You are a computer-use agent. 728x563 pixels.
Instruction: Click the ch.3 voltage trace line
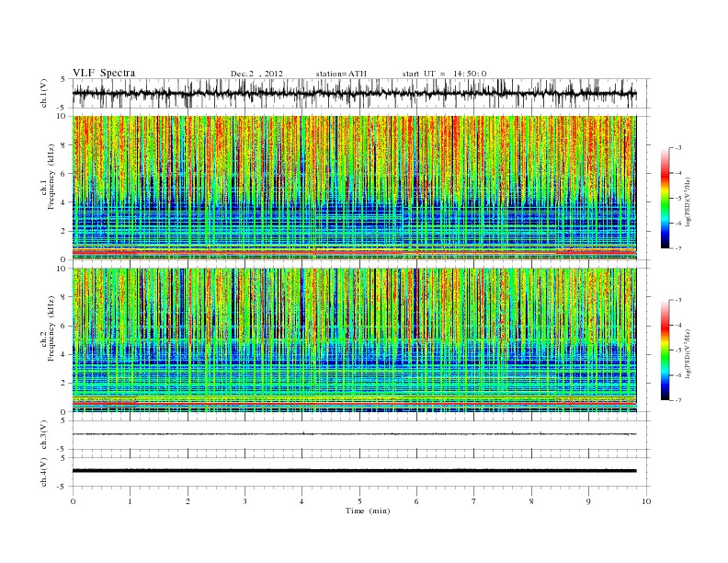pyautogui.click(x=354, y=434)
